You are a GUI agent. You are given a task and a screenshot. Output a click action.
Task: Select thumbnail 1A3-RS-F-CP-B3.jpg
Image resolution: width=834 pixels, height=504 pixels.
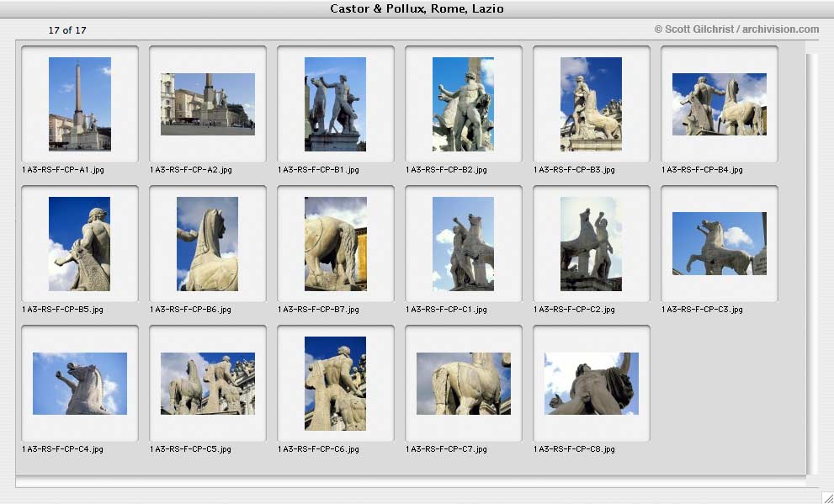pos(592,104)
